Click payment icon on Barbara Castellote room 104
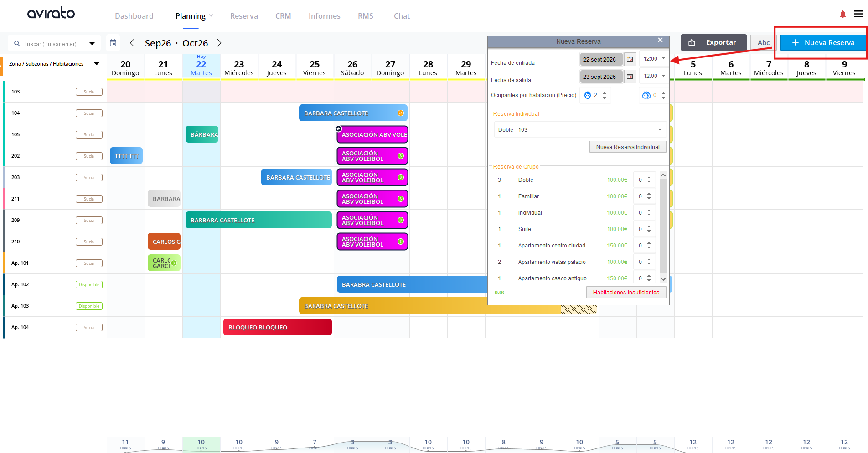The width and height of the screenshot is (868, 453). point(401,113)
